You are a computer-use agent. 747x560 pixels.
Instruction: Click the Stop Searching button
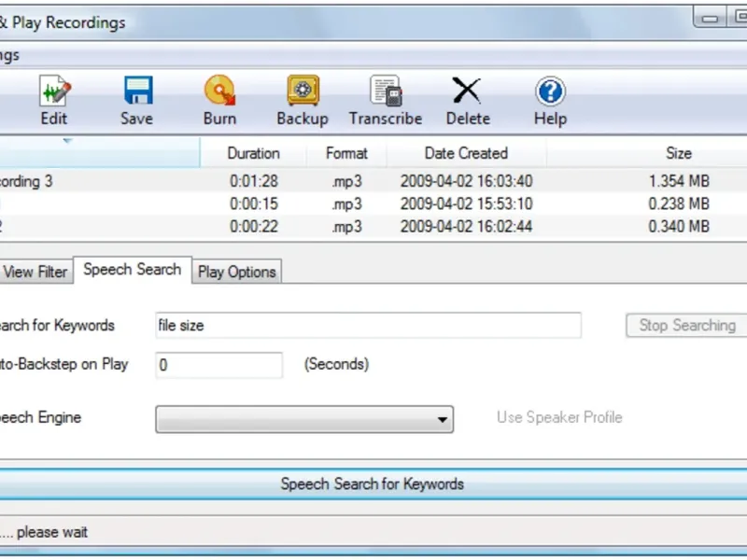687,326
